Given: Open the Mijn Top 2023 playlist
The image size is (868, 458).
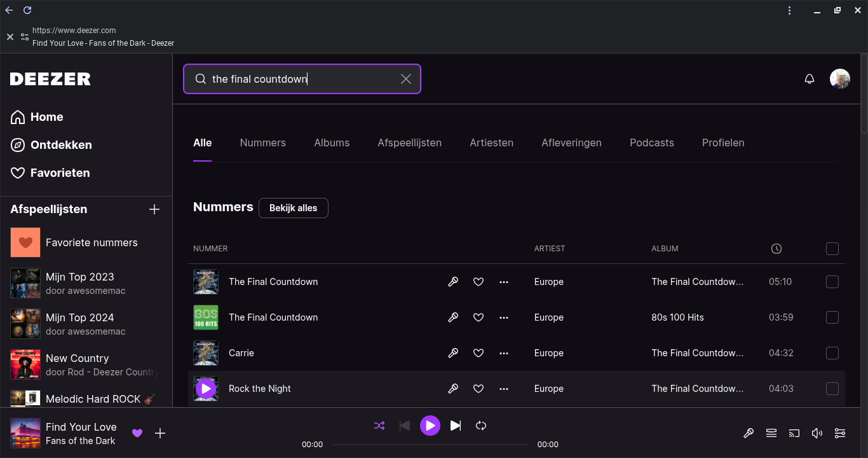Looking at the screenshot, I should click(86, 283).
